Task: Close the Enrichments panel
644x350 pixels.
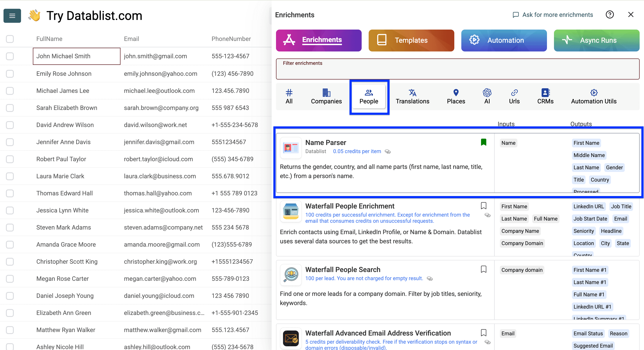Action: click(630, 15)
